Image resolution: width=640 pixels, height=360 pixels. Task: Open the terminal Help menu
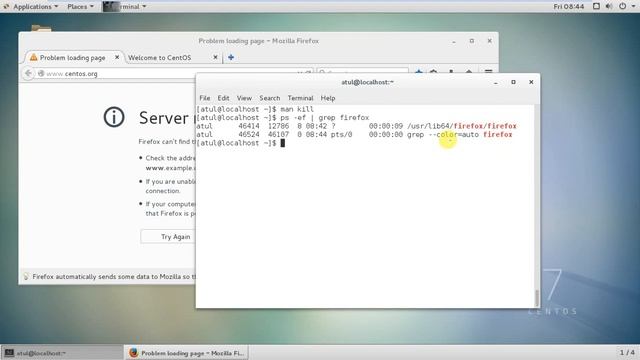(328, 98)
